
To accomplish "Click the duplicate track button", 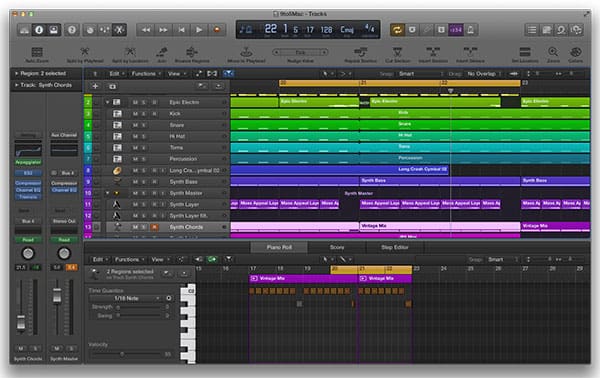I will 112,86.
